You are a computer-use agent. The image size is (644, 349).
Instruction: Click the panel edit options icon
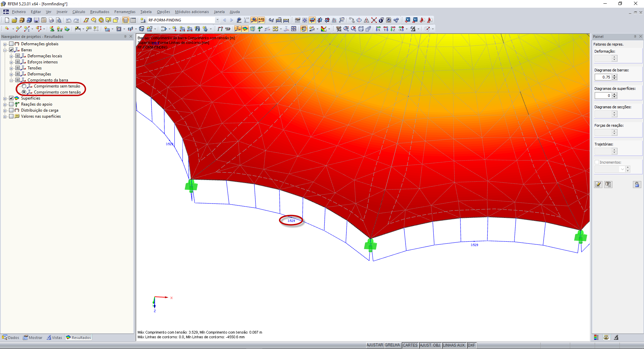click(x=598, y=184)
